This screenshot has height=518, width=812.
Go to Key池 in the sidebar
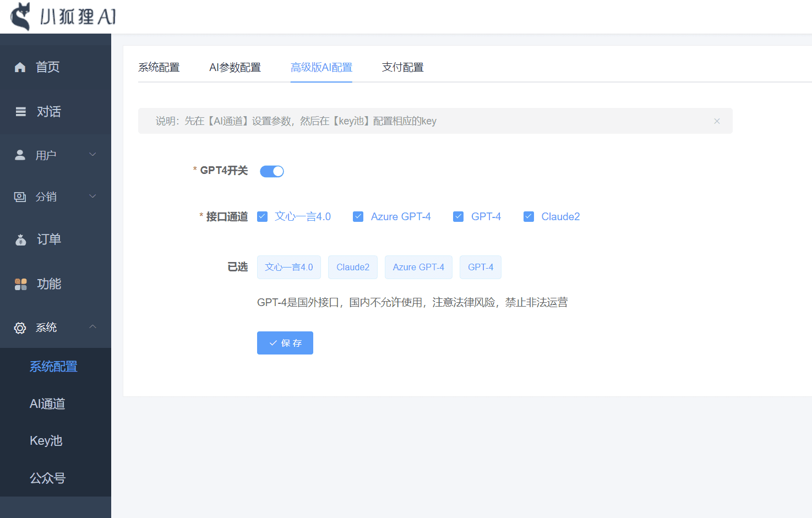(46, 441)
